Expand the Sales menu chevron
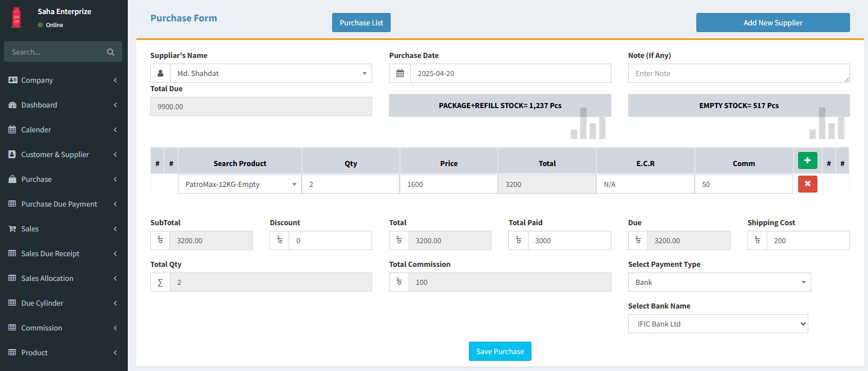The height and width of the screenshot is (371, 868). point(115,229)
